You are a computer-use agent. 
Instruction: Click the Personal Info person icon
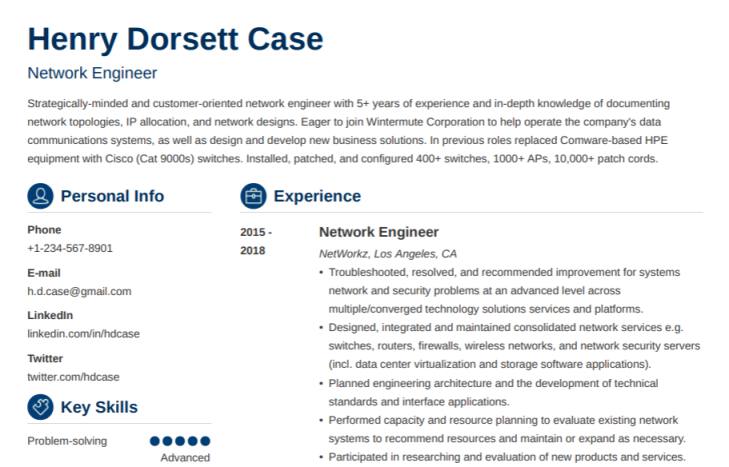pos(40,196)
